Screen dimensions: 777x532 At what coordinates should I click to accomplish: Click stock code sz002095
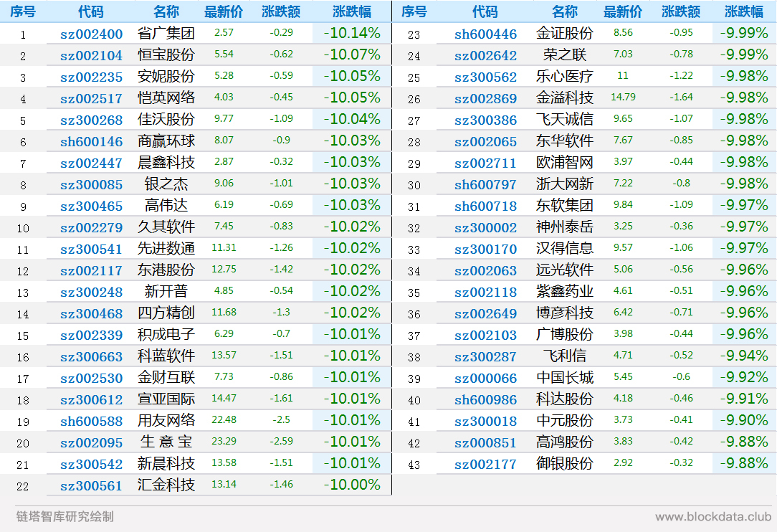click(x=91, y=442)
